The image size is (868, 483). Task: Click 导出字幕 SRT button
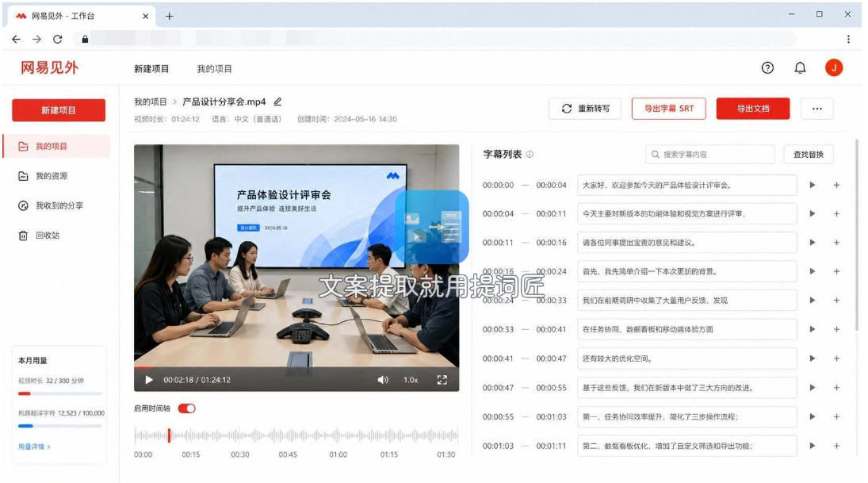669,109
